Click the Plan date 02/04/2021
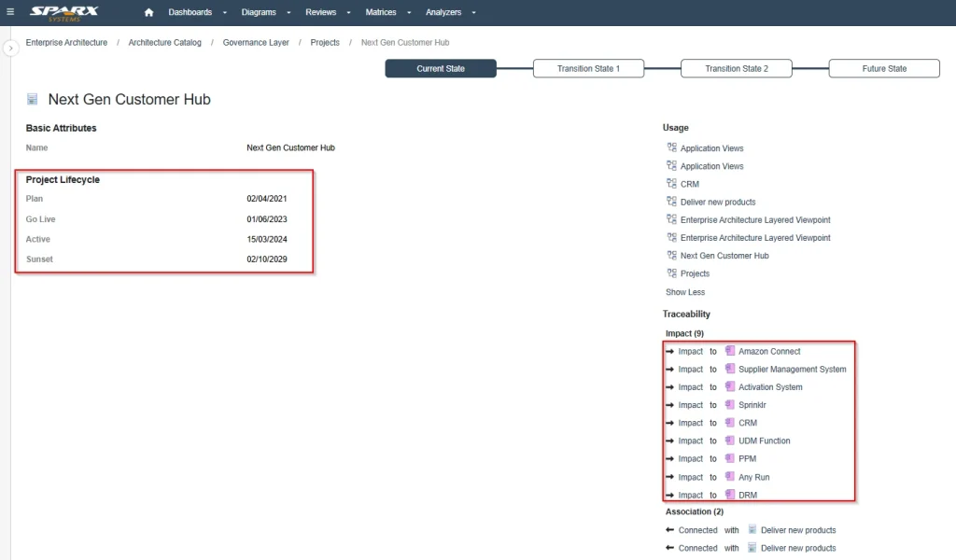 (266, 199)
